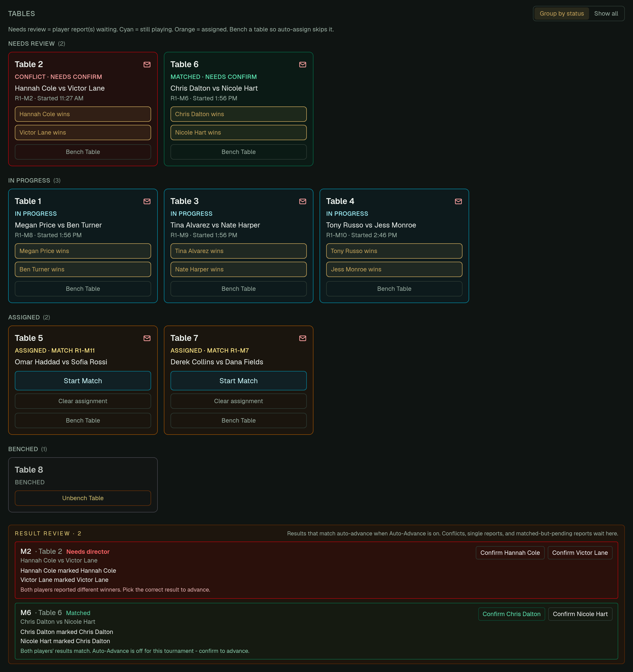This screenshot has height=672, width=633.
Task: Click the envelope icon on Table 6 card
Action: click(x=303, y=65)
